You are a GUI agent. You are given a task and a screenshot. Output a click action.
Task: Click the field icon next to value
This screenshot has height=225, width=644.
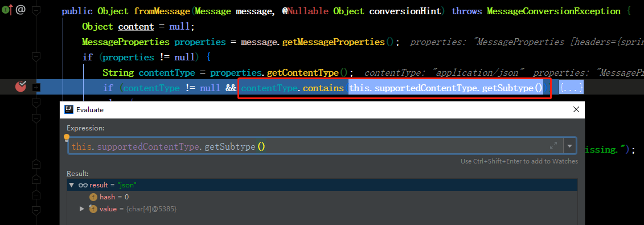point(93,209)
